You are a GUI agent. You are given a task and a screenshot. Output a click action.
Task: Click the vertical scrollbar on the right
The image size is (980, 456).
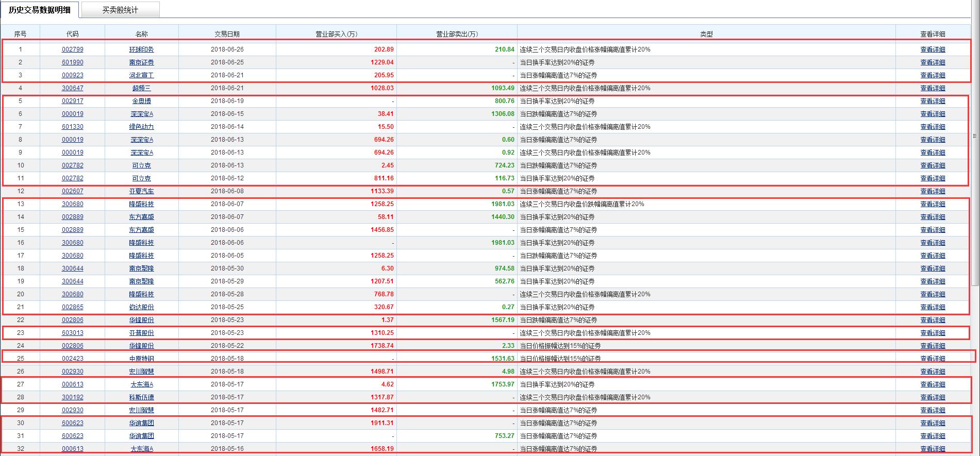[974, 155]
